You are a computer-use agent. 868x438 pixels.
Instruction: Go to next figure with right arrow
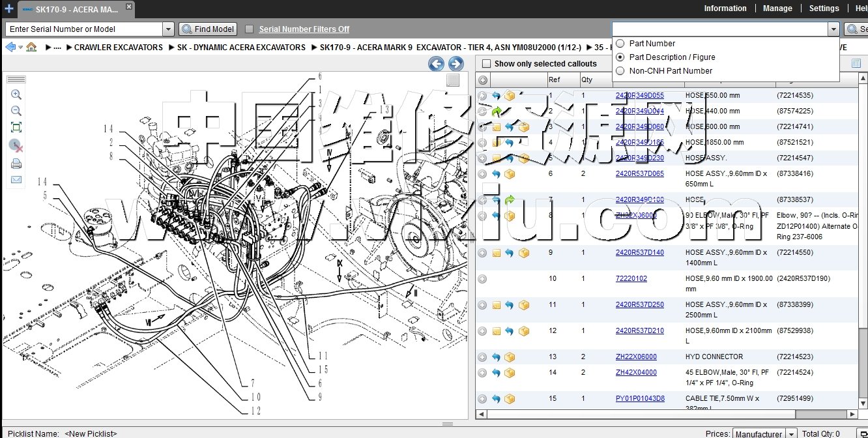[456, 63]
